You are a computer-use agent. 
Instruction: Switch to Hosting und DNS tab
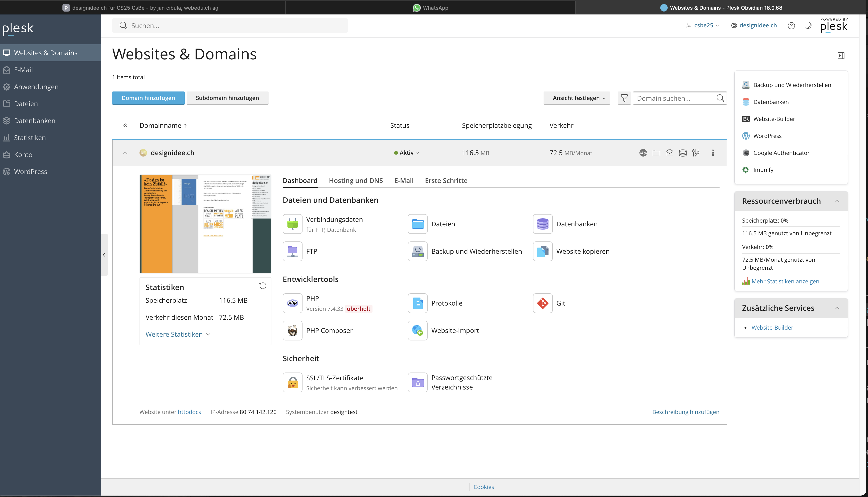[356, 181]
